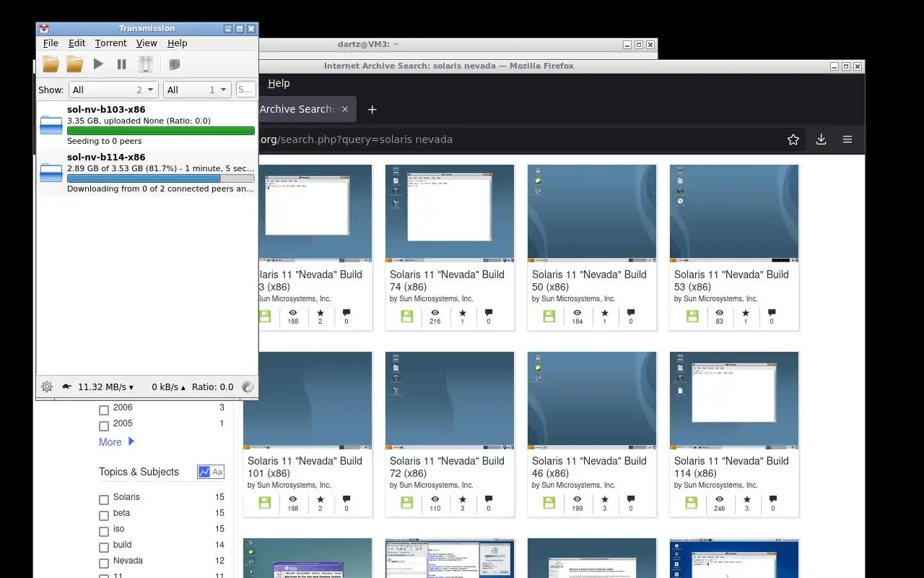Open Solaris 11 "Nevada" Build 50 (x86) link
The image size is (924, 578).
[589, 280]
